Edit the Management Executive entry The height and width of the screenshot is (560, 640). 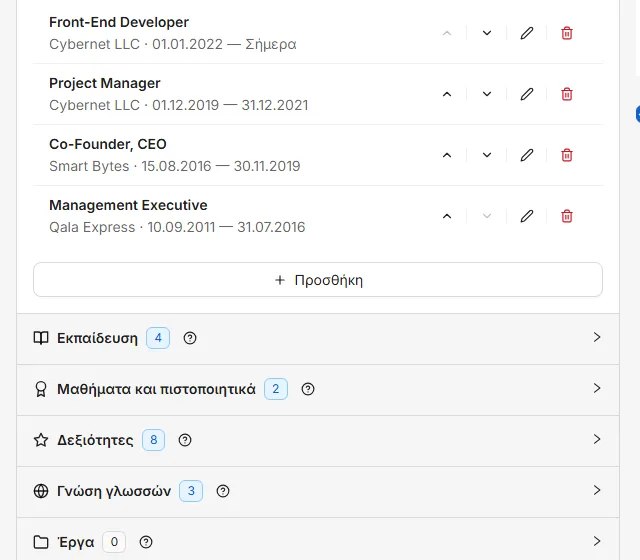527,216
